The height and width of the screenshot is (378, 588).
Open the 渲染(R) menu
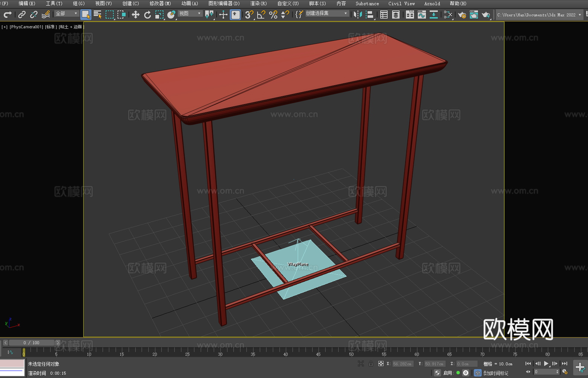coord(259,3)
